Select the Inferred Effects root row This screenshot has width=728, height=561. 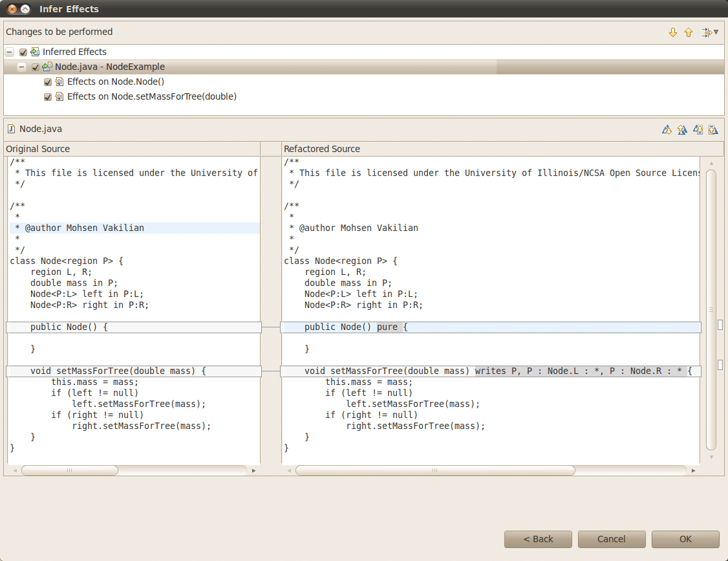point(364,52)
